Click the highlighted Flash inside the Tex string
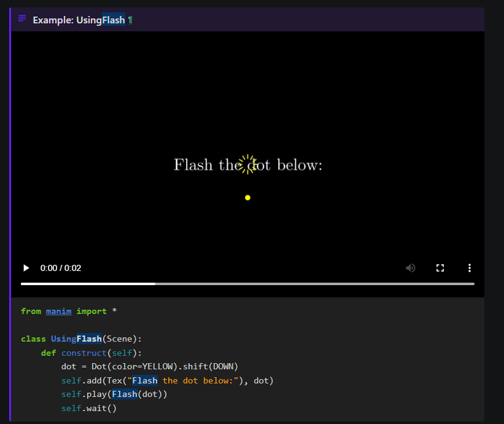This screenshot has width=504, height=424. [x=144, y=380]
